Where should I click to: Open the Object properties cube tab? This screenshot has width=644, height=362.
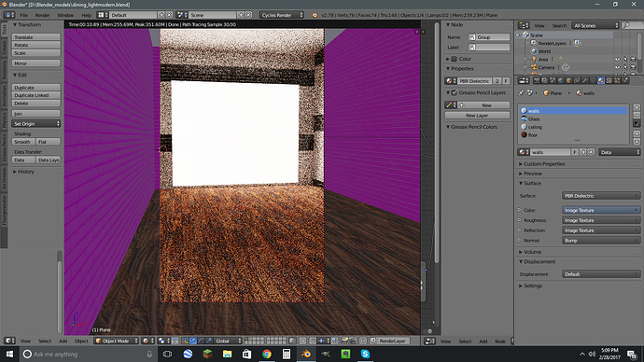[568, 80]
